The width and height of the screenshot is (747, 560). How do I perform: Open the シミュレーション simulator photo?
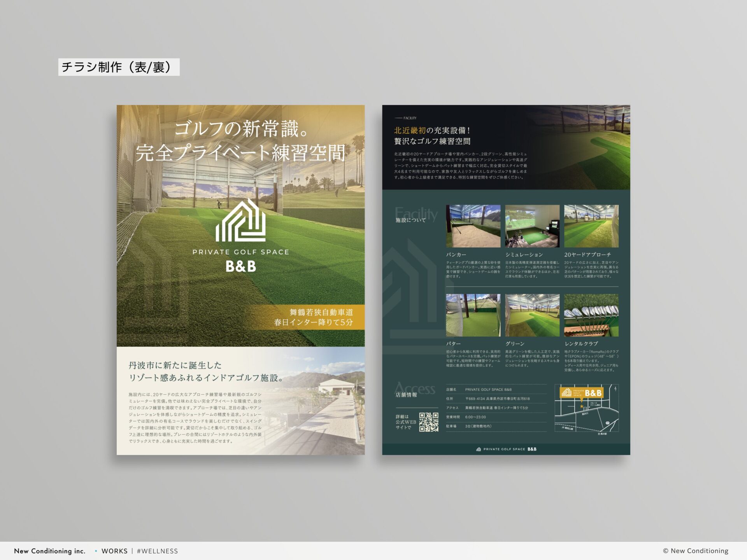pos(532,226)
